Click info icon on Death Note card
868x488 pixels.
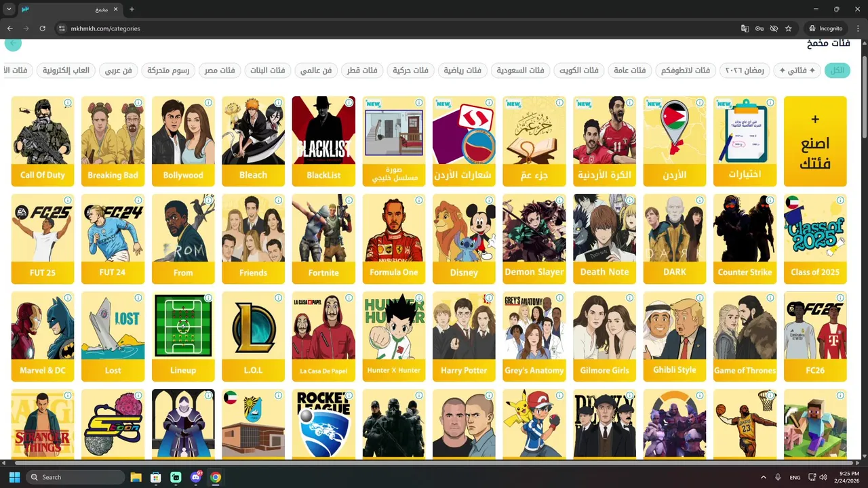629,201
